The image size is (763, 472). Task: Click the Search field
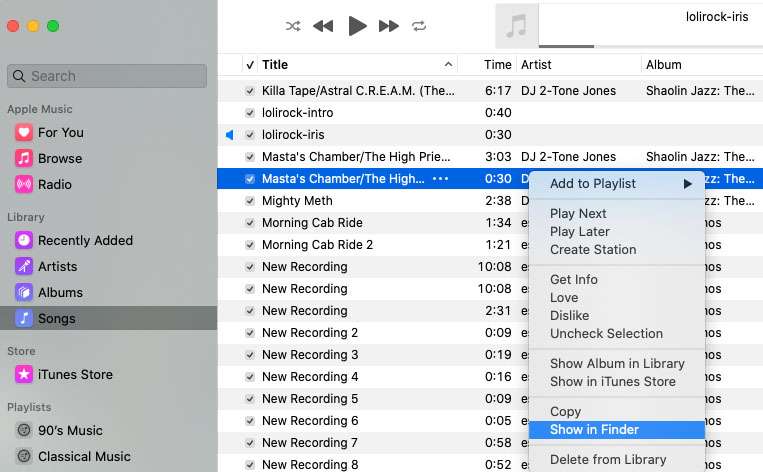click(107, 76)
